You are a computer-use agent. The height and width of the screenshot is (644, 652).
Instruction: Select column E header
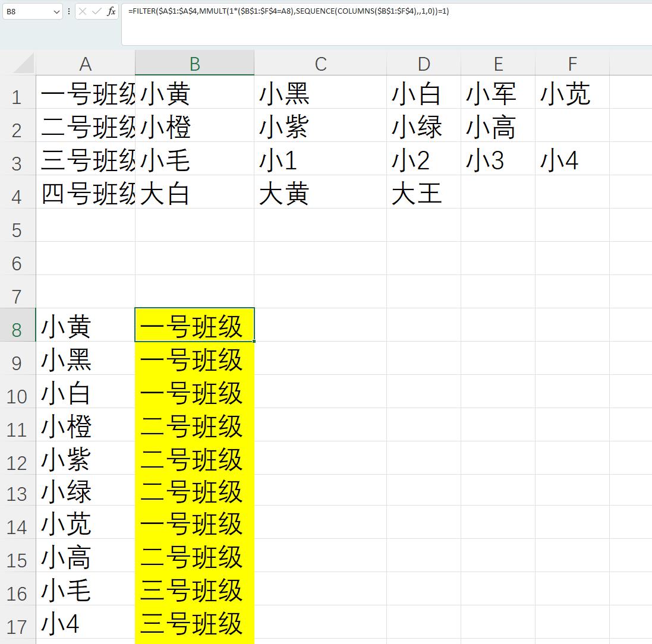[497, 63]
